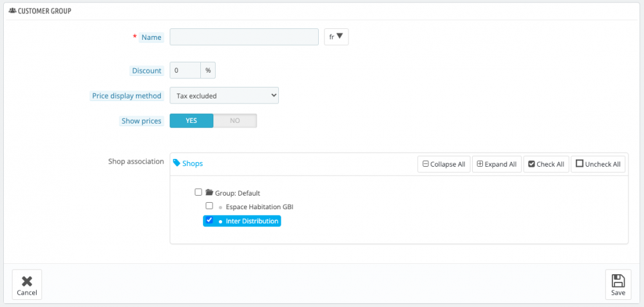The image size is (644, 307).
Task: Collapse all shops in tree
Action: 444,164
